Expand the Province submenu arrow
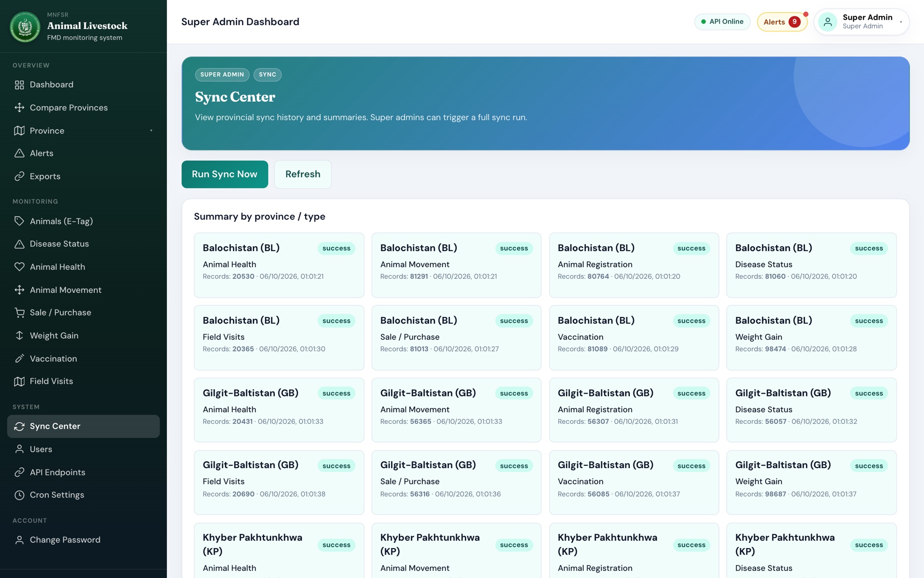Viewport: 924px width, 578px height. 151,131
